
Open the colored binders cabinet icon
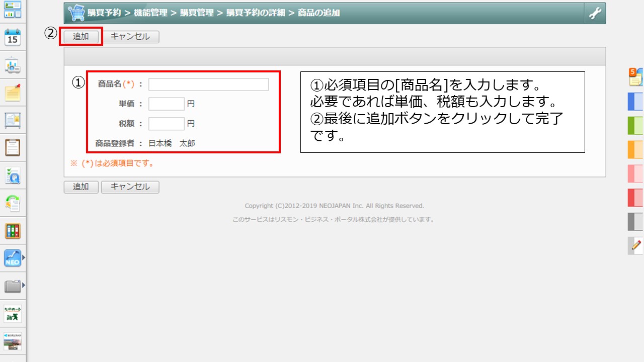(x=13, y=231)
